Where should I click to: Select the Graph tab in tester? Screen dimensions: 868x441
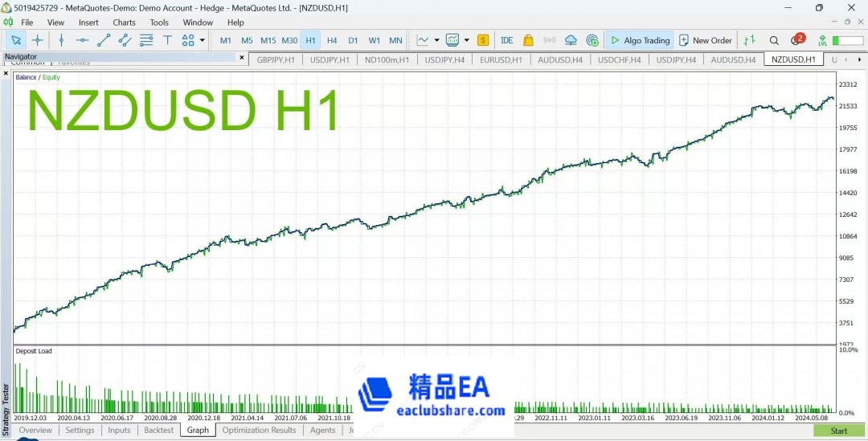click(198, 430)
